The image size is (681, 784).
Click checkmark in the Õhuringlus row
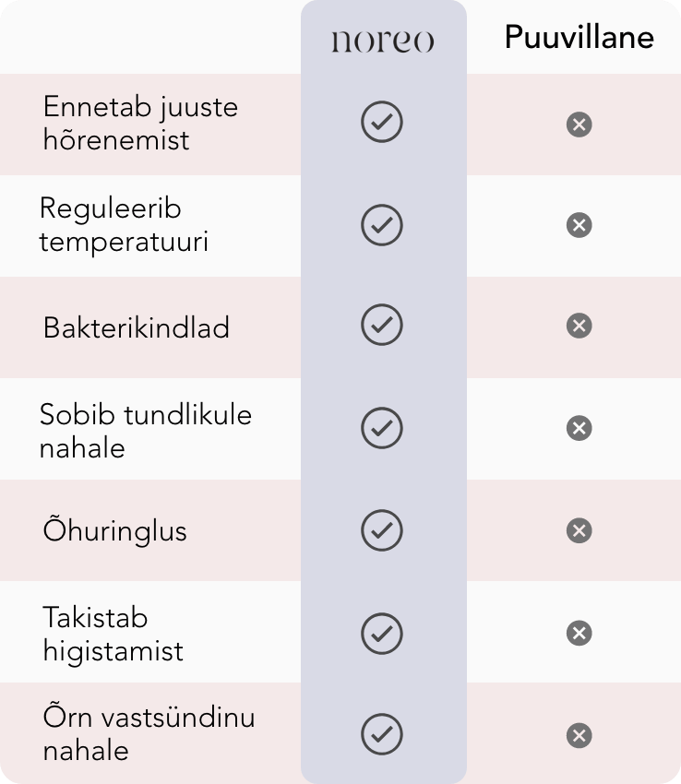[382, 529]
